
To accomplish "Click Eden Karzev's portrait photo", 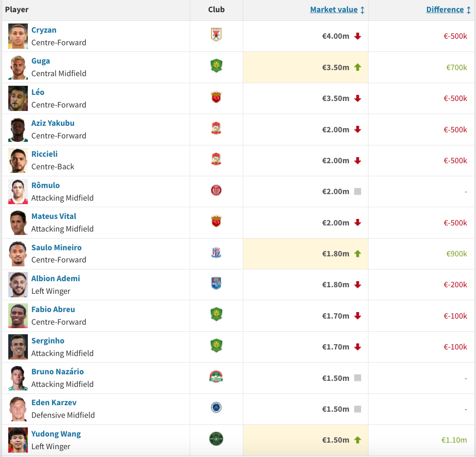I will coord(18,409).
